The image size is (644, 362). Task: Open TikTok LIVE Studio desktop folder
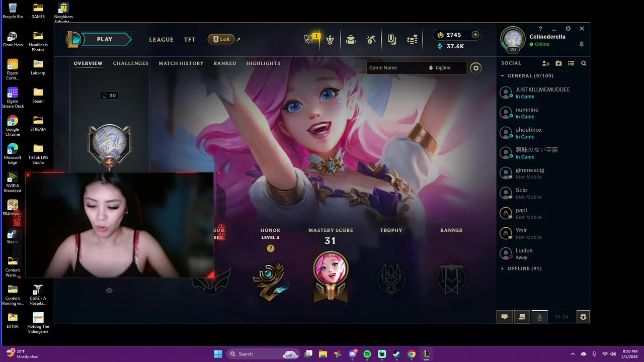[38, 154]
